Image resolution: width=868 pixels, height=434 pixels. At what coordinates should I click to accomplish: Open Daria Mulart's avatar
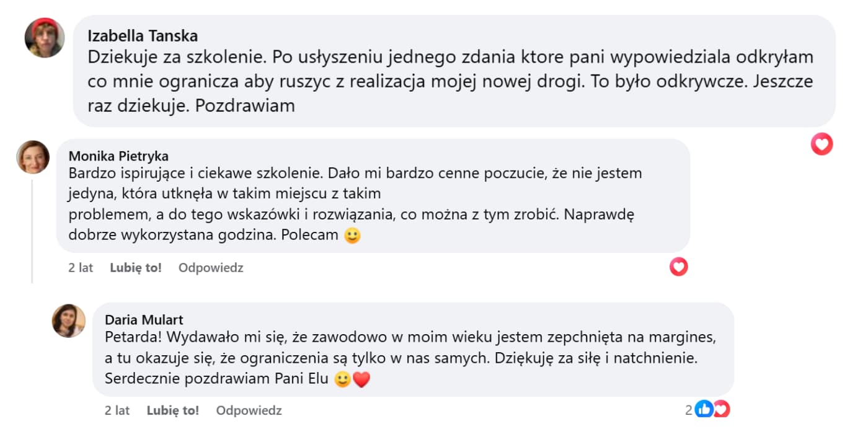tap(69, 321)
